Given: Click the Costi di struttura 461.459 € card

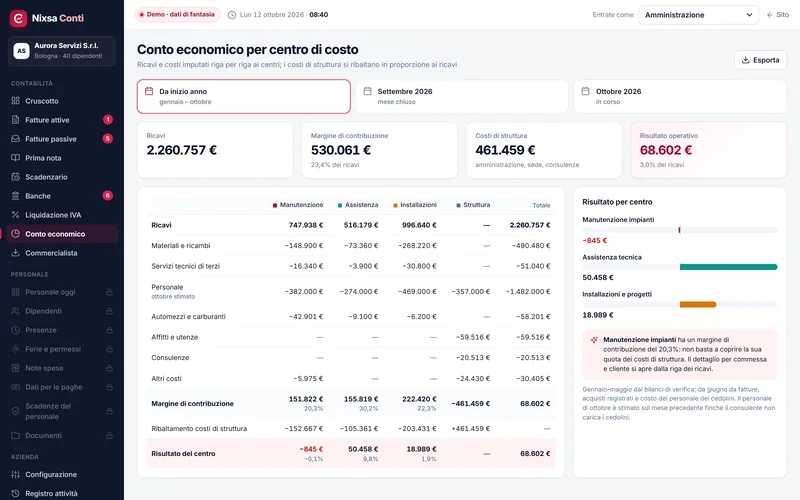Looking at the screenshot, I should coord(544,150).
